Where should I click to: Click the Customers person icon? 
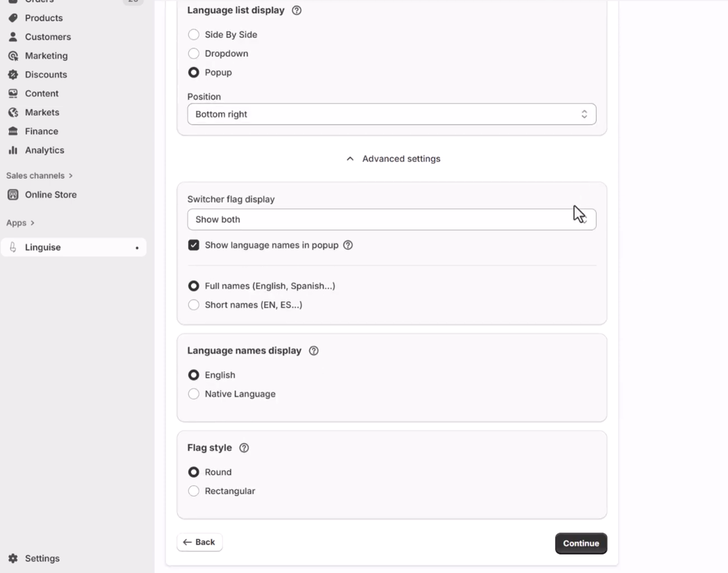pos(13,37)
